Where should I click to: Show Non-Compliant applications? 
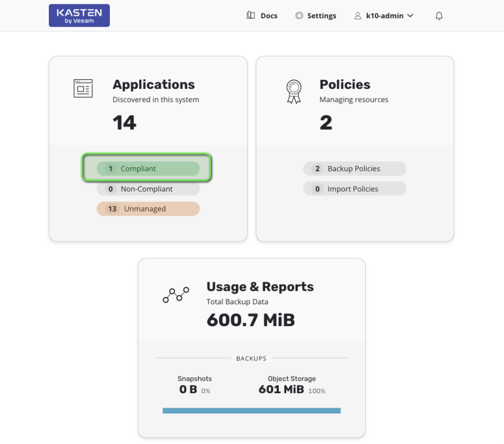click(x=148, y=189)
